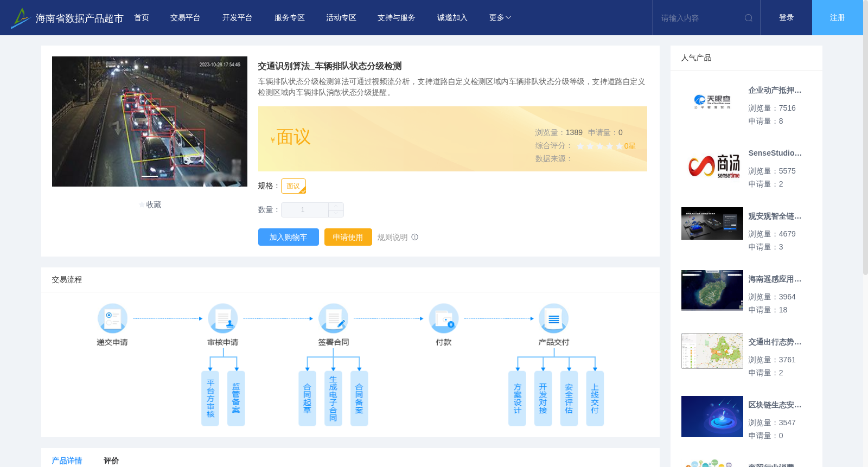Click the SenseTime 商汤 logo
This screenshot has width=868, height=467.
click(x=714, y=166)
